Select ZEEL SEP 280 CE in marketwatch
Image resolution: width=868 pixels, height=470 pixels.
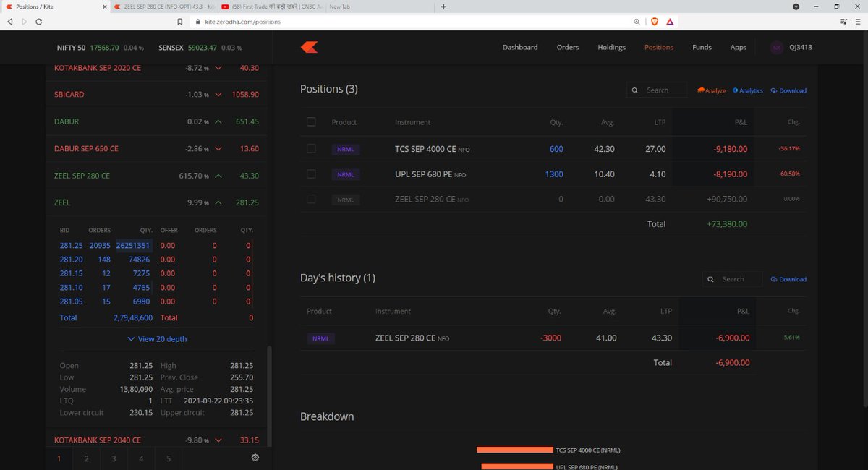coord(157,176)
